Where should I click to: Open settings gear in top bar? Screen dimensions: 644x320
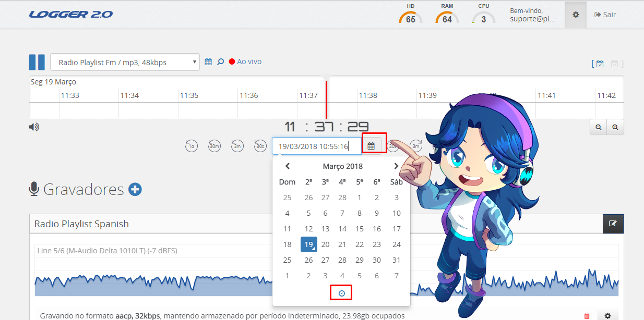point(576,15)
